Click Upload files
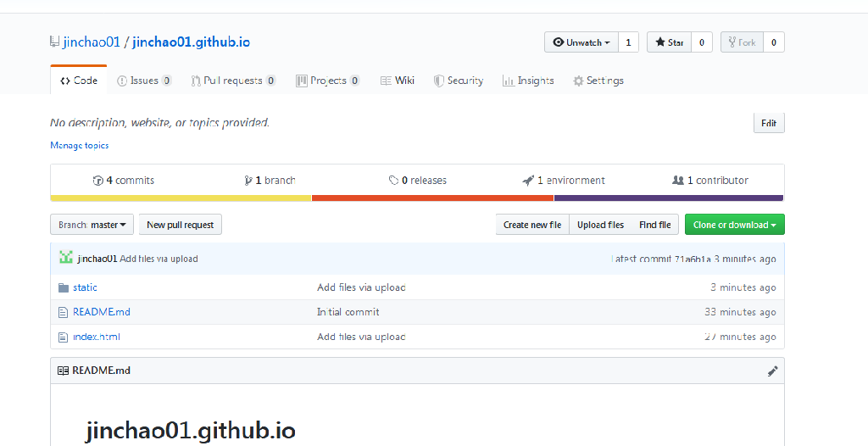 [x=600, y=225]
